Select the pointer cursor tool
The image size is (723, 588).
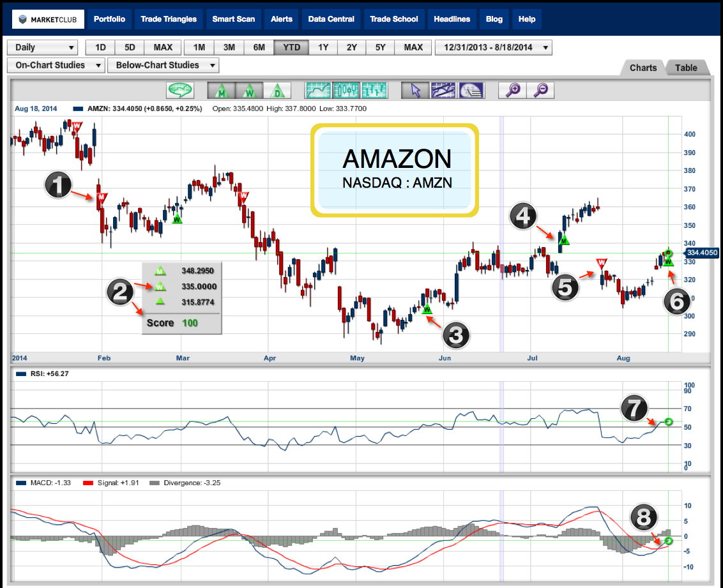pyautogui.click(x=415, y=90)
